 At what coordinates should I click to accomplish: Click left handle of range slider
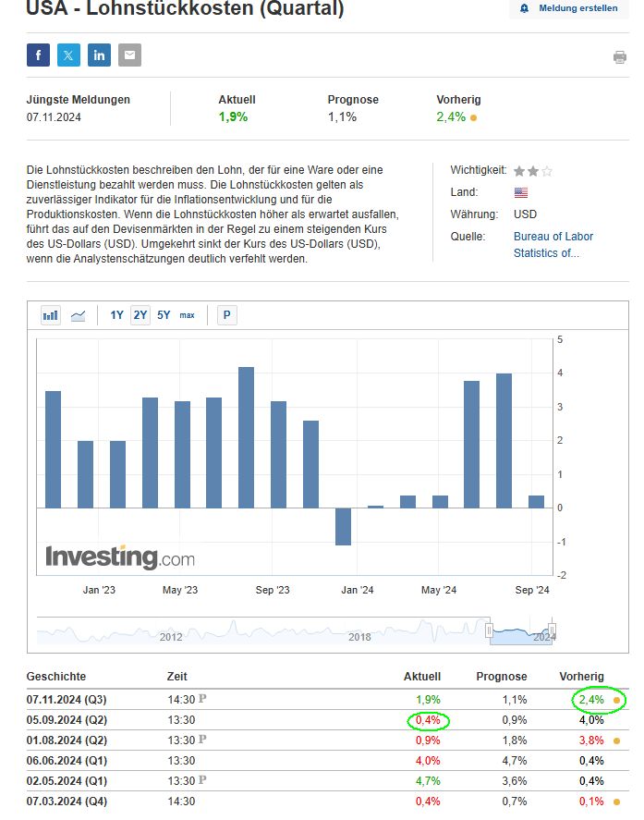[x=489, y=630]
